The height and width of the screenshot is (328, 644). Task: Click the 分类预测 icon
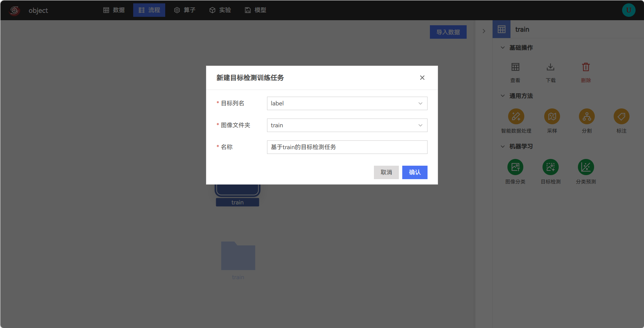point(586,167)
